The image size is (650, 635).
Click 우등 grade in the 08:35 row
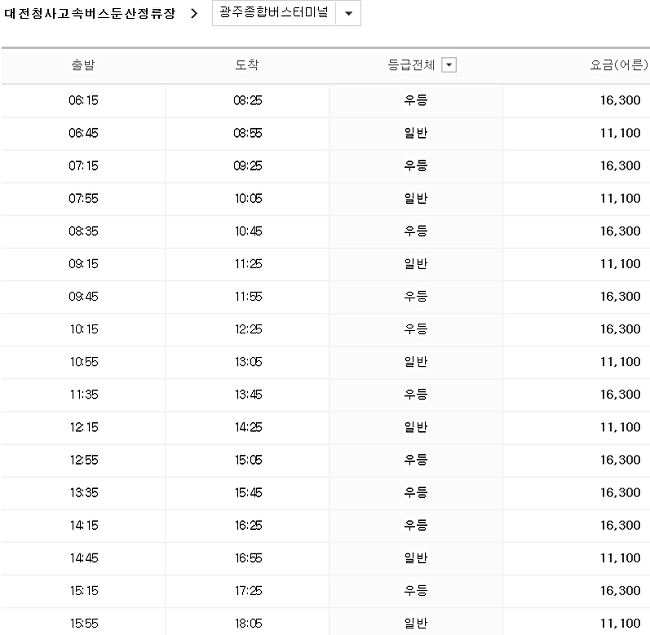tap(416, 231)
